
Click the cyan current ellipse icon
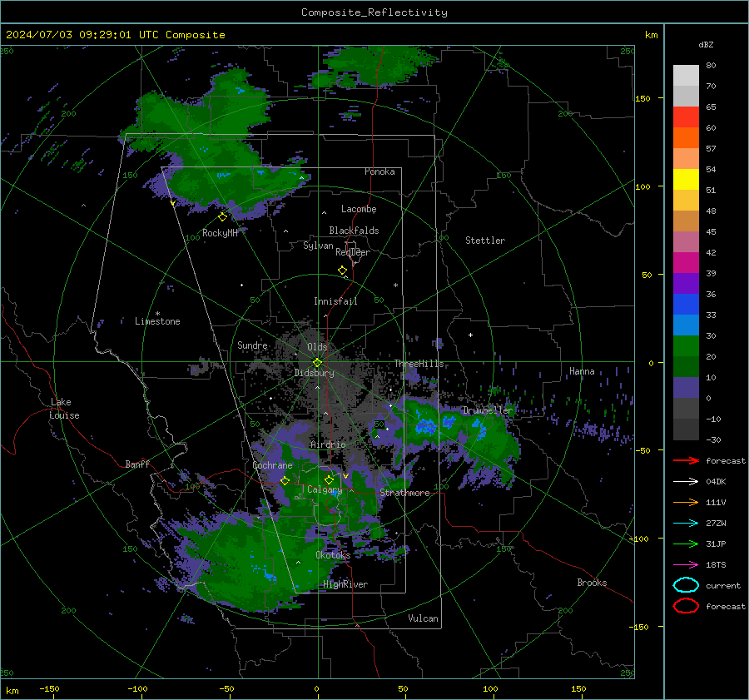(686, 585)
